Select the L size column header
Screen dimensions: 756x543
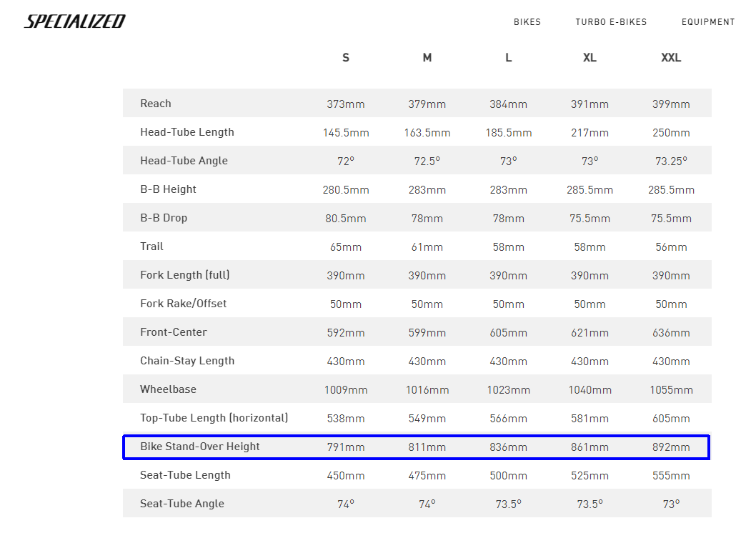[508, 58]
